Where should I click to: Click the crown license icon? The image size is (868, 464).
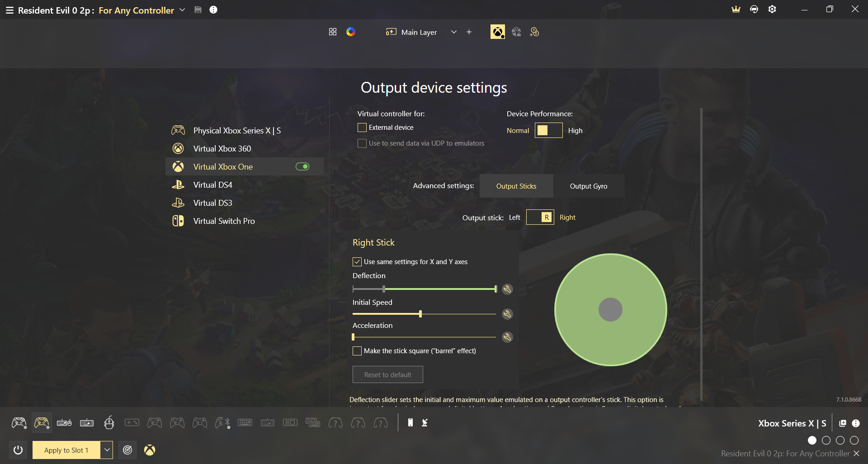[736, 9]
